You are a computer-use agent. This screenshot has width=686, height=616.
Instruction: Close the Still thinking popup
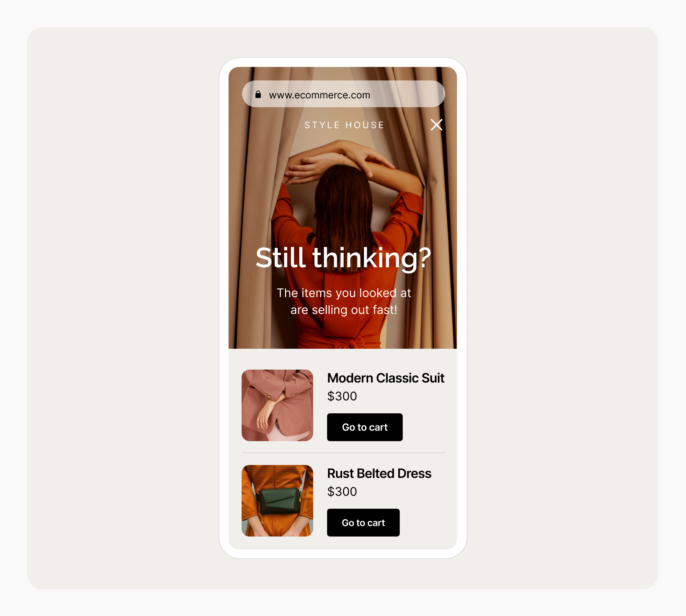tap(436, 125)
